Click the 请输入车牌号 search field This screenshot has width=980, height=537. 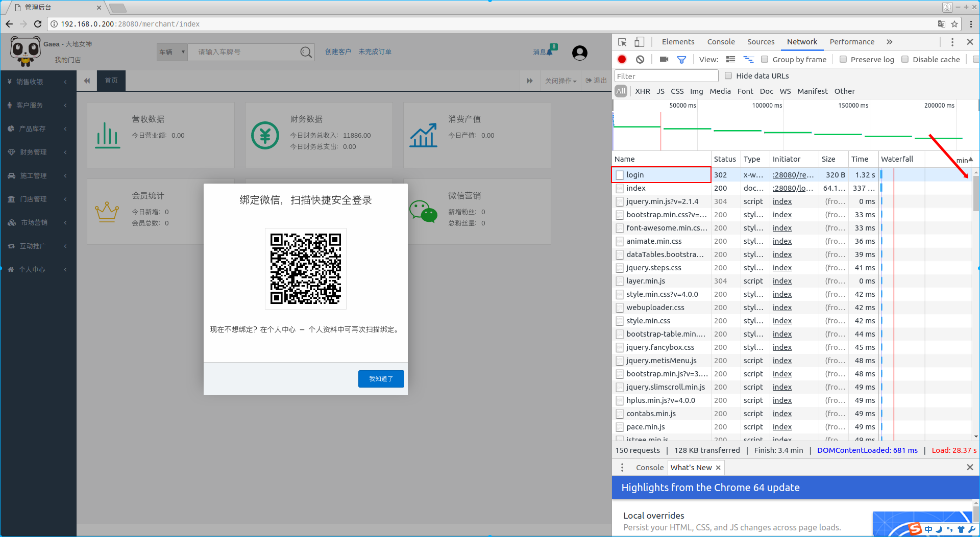tap(244, 52)
